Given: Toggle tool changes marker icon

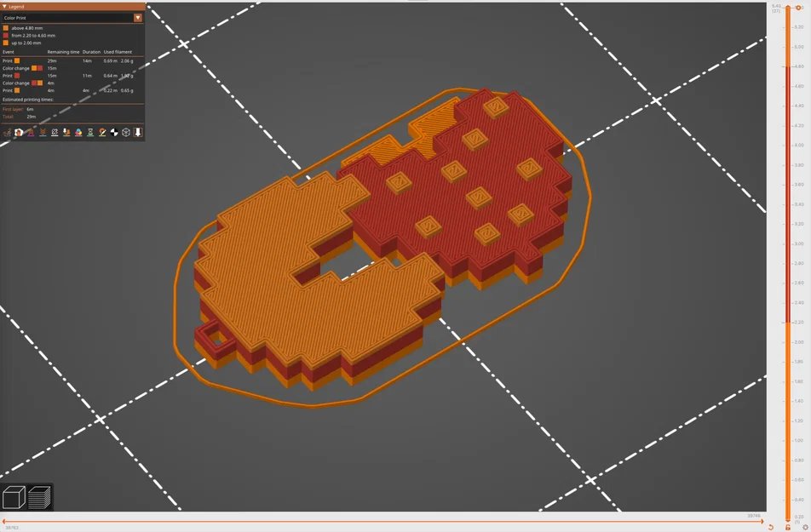Looking at the screenshot, I should 66,132.
